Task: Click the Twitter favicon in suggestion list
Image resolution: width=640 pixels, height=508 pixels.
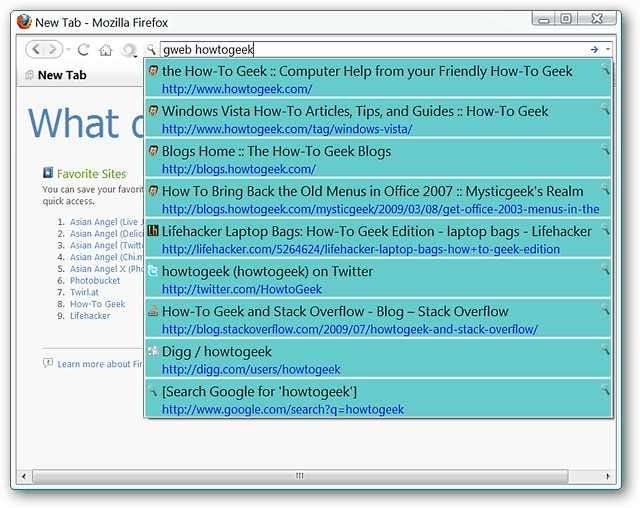Action: (x=153, y=271)
